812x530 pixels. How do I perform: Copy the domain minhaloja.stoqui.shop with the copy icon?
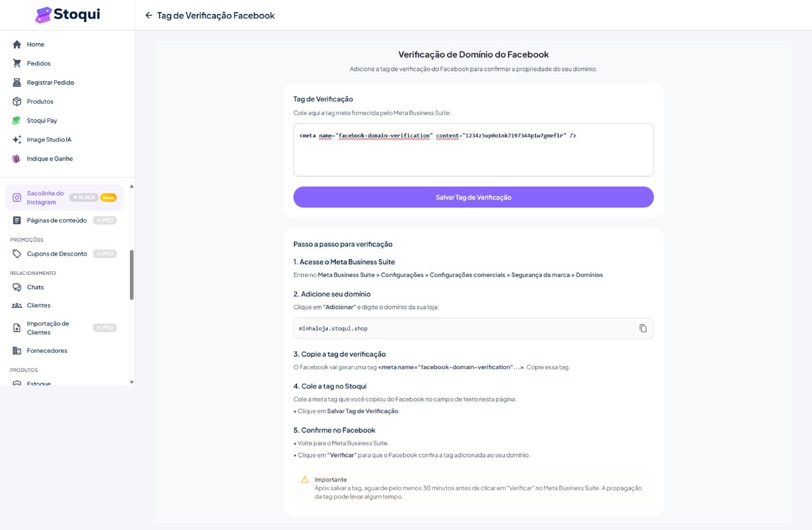tap(643, 328)
